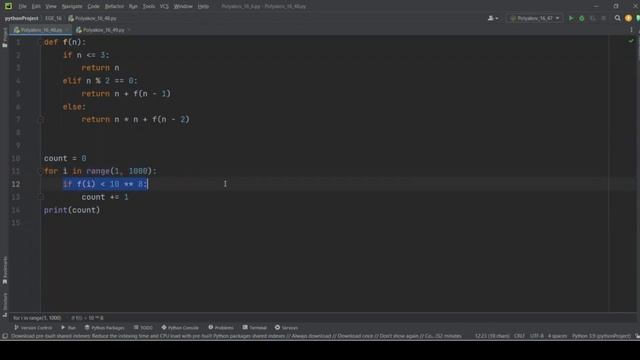This screenshot has height=360, width=640.
Task: Click the Polyakov file breadcrumb in navigation bar
Action: pos(92,18)
